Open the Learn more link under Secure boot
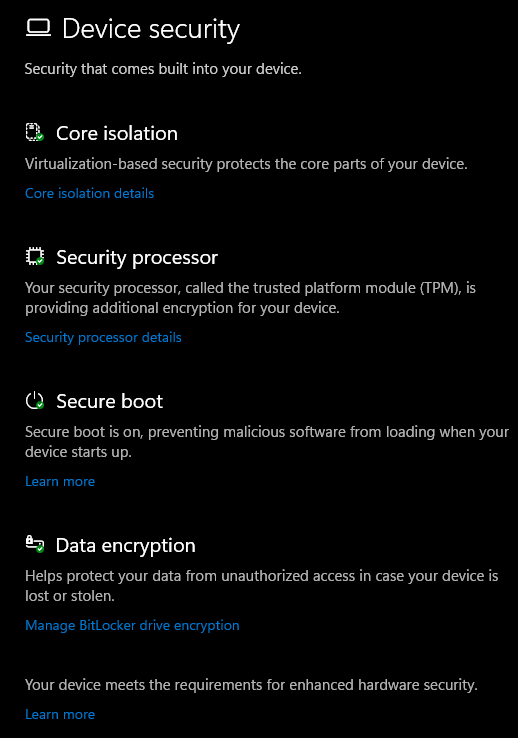518x738 pixels. (60, 481)
